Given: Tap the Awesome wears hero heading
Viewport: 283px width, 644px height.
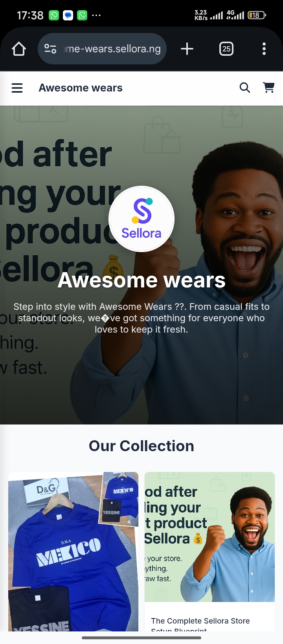Looking at the screenshot, I should [141, 280].
